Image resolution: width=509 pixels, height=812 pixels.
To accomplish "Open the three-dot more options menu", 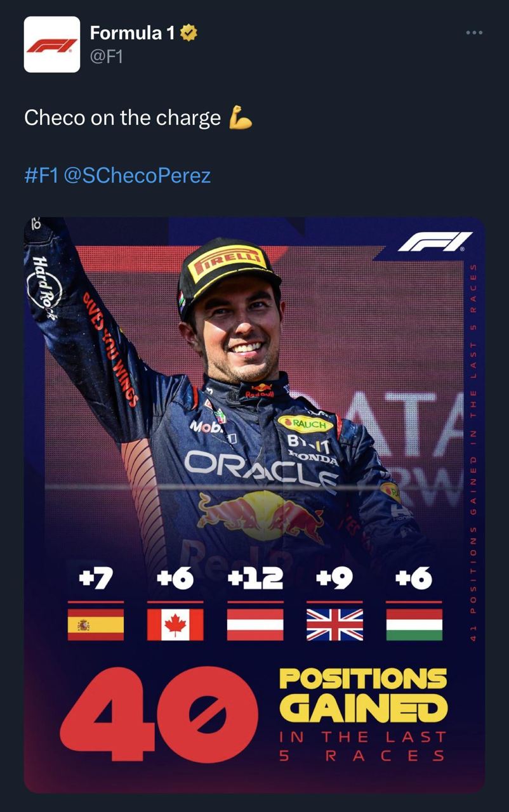I will [x=473, y=33].
